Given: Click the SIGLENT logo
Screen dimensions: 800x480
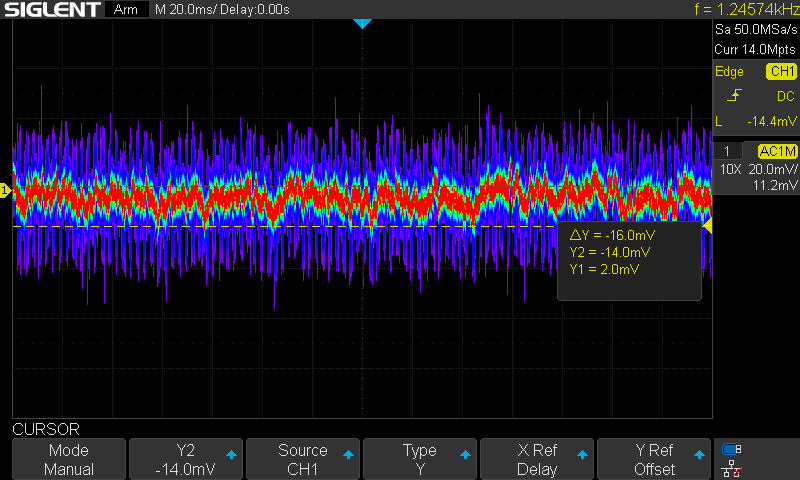Looking at the screenshot, I should [52, 9].
